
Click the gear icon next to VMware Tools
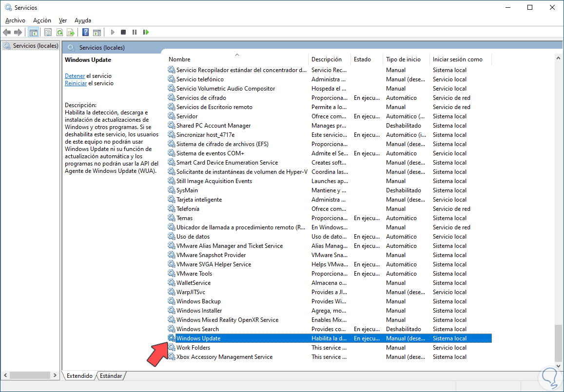point(172,274)
